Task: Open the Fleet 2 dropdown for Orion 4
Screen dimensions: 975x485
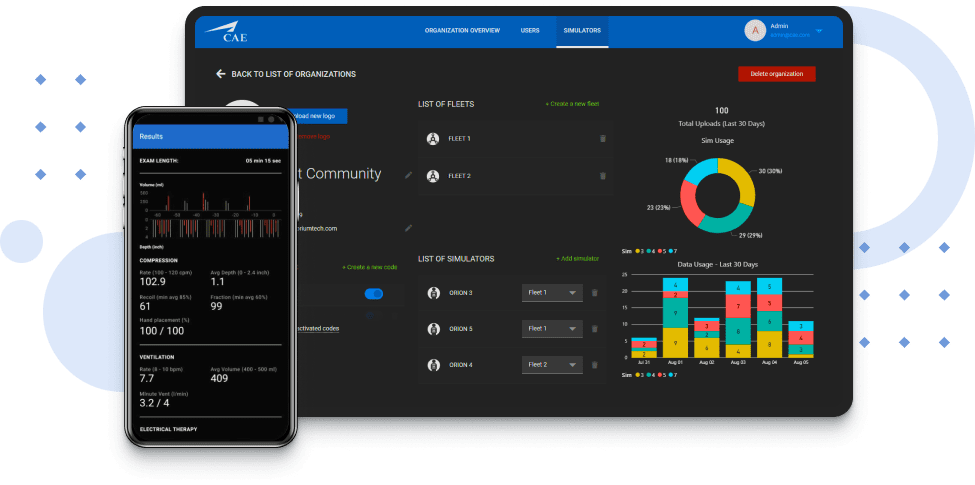Action: tap(552, 365)
